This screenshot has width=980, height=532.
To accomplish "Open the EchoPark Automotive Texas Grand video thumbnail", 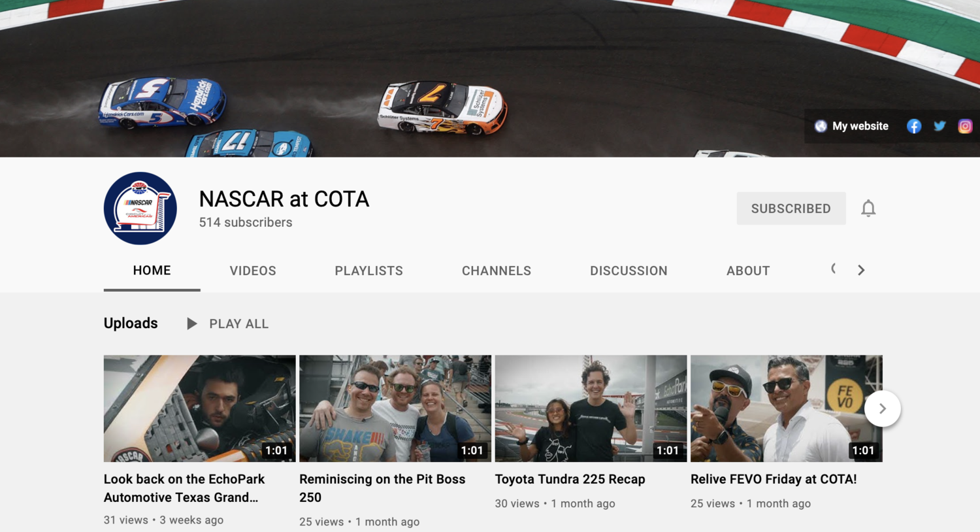I will (199, 408).
